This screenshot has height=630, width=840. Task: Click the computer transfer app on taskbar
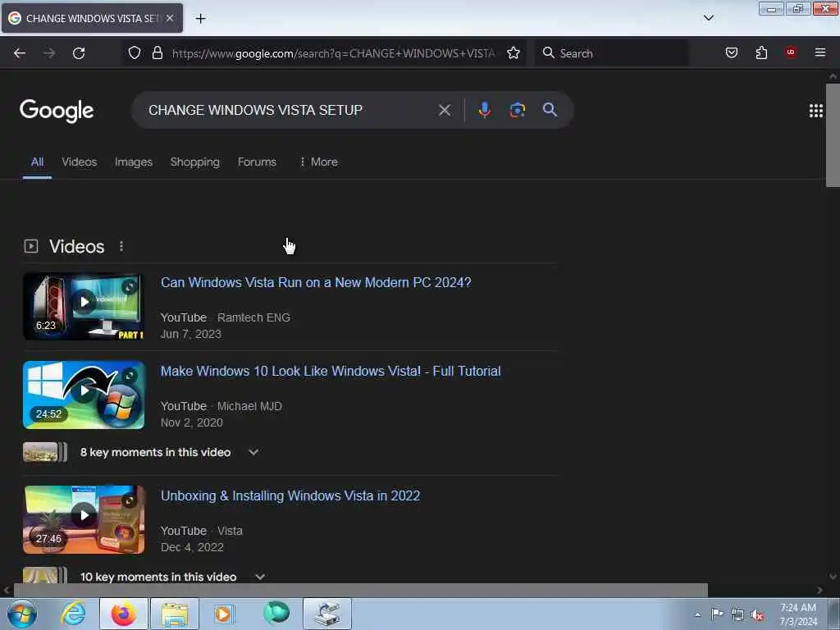[x=327, y=614]
